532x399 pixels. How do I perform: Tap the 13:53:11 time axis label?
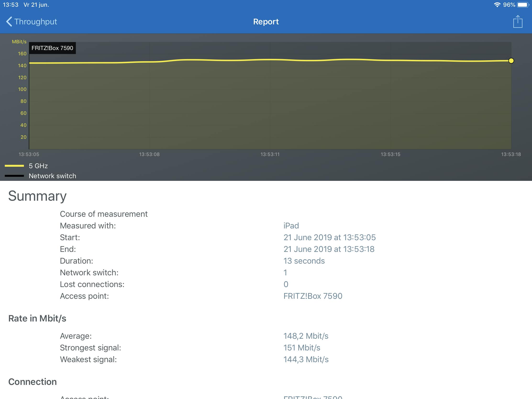270,154
